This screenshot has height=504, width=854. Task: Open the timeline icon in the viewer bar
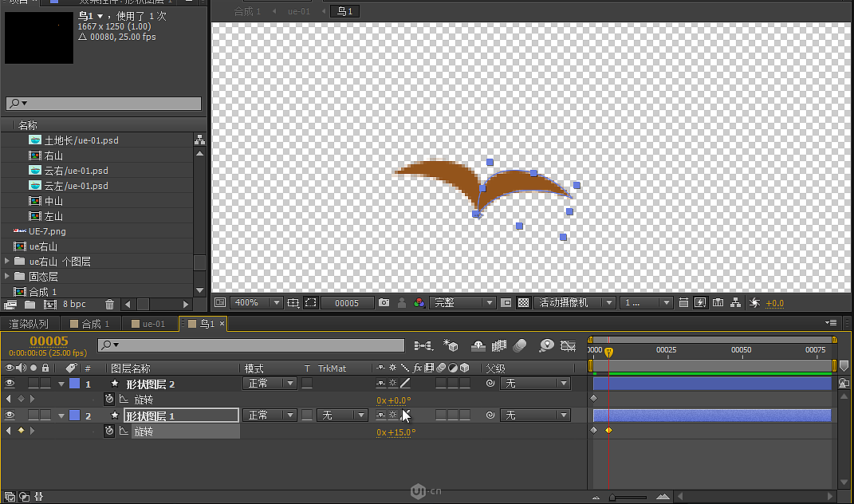tap(718, 303)
